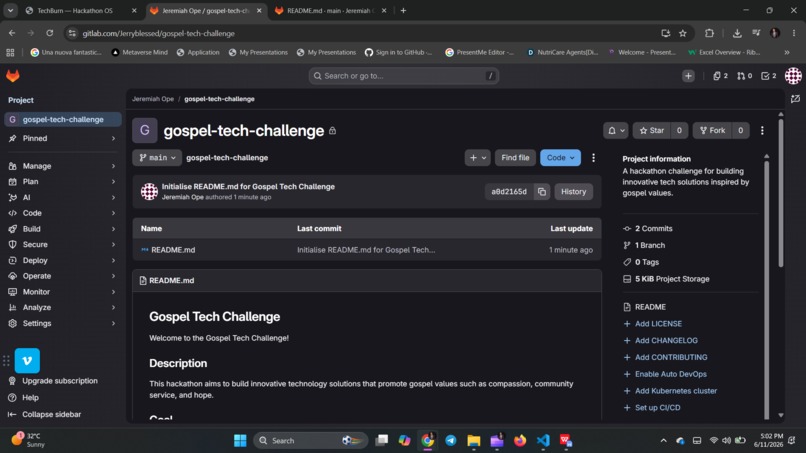Open Chrome apps grid in bookmarks bar

[10, 52]
